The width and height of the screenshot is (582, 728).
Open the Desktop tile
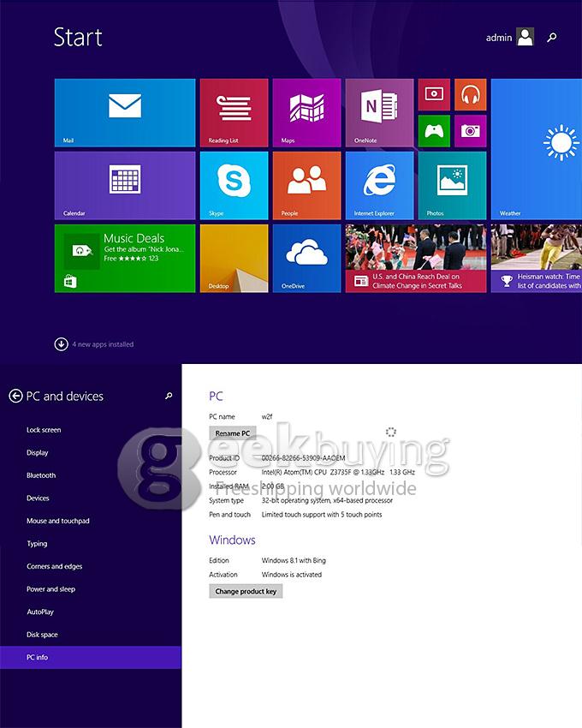(x=234, y=258)
